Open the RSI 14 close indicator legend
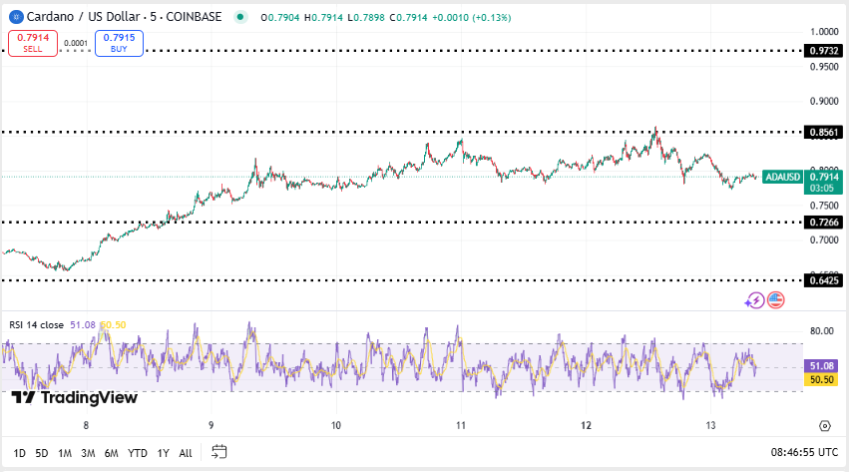This screenshot has width=849, height=472. 50,324
